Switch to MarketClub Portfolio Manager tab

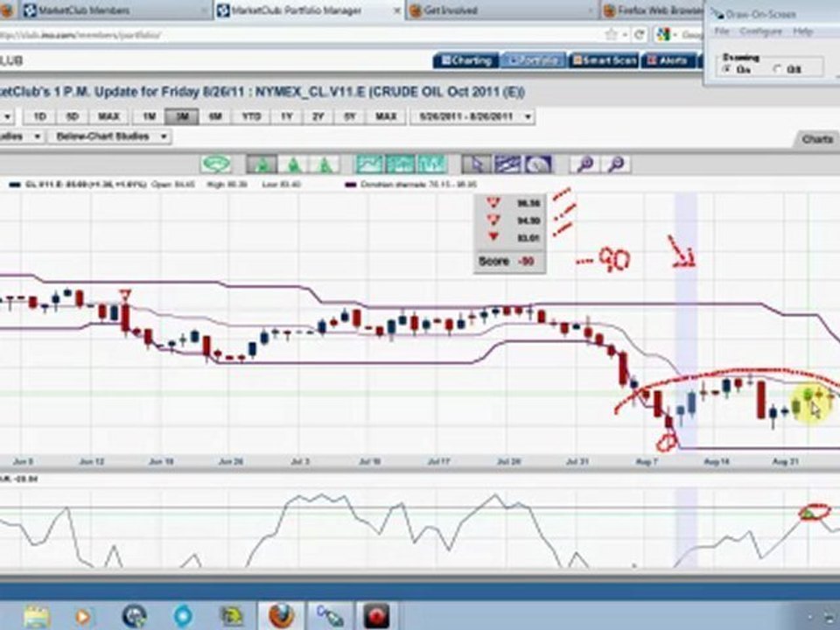(308, 10)
